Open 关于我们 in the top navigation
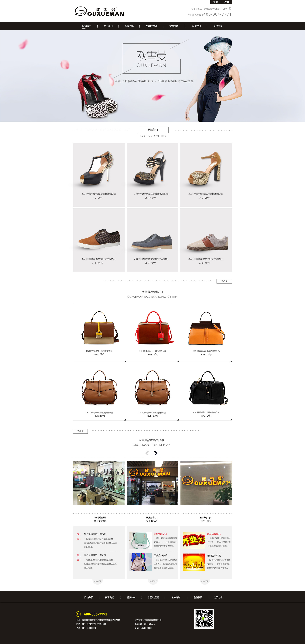305x644 pixels. point(108,26)
